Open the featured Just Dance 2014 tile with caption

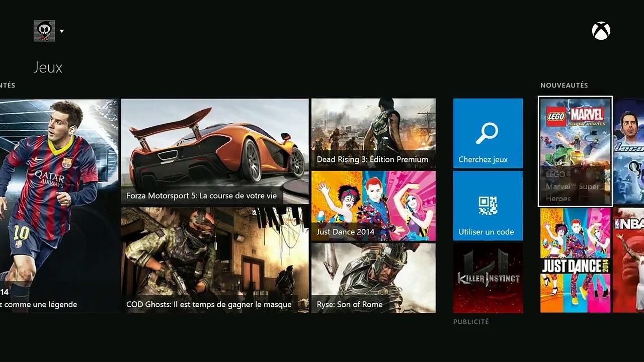pos(373,206)
